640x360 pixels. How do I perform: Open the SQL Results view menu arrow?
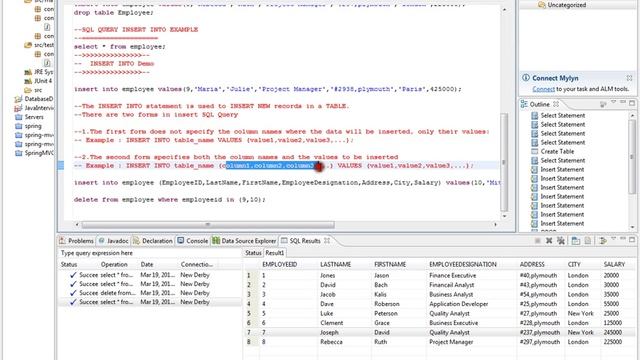pos(613,240)
